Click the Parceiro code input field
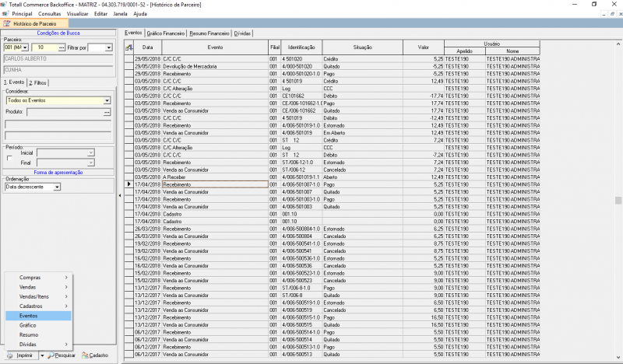The height and width of the screenshot is (364, 623). [x=42, y=47]
